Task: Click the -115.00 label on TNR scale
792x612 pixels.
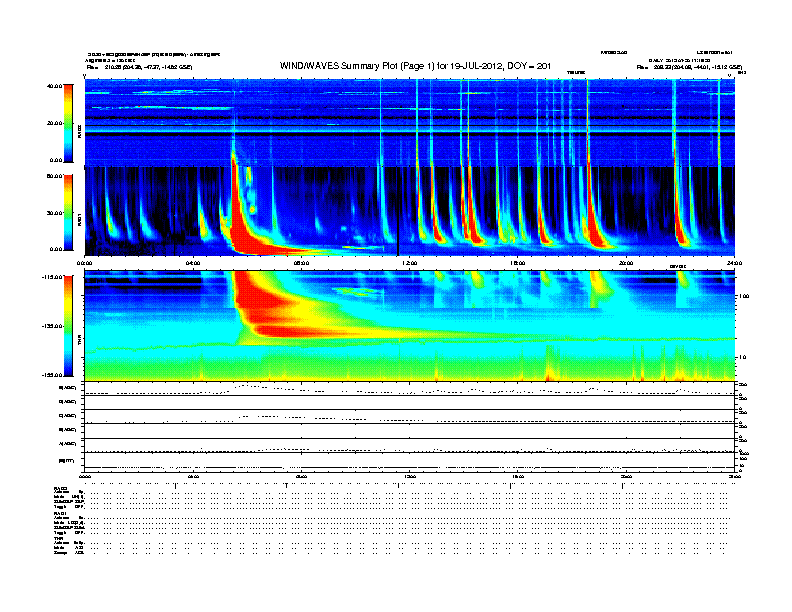Action: coord(52,277)
